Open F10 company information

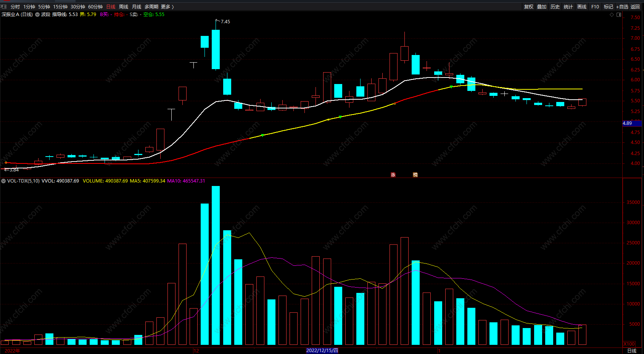pos(595,7)
